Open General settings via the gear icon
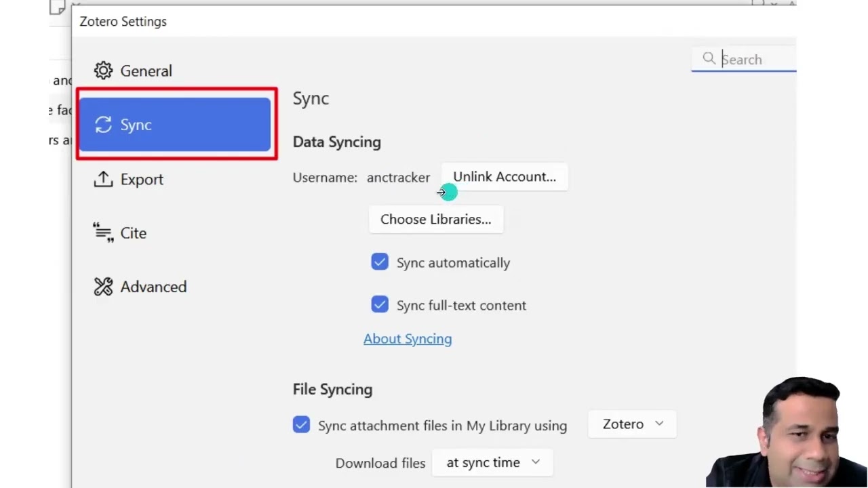868x488 pixels. point(103,70)
